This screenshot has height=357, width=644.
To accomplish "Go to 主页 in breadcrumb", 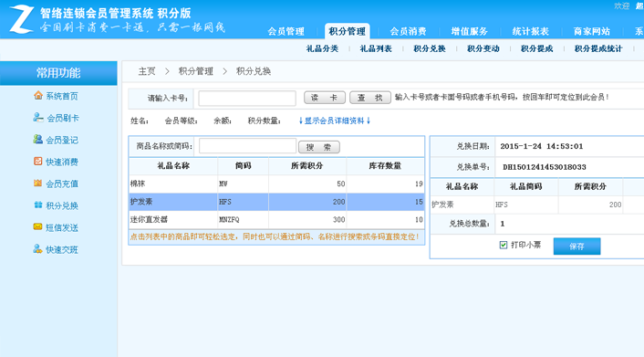I will pos(147,71).
